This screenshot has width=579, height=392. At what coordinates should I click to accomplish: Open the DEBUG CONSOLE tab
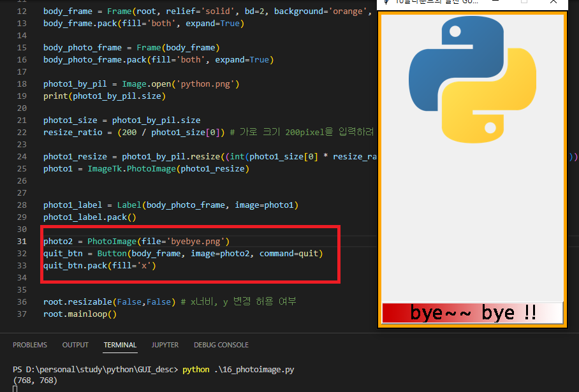(221, 345)
